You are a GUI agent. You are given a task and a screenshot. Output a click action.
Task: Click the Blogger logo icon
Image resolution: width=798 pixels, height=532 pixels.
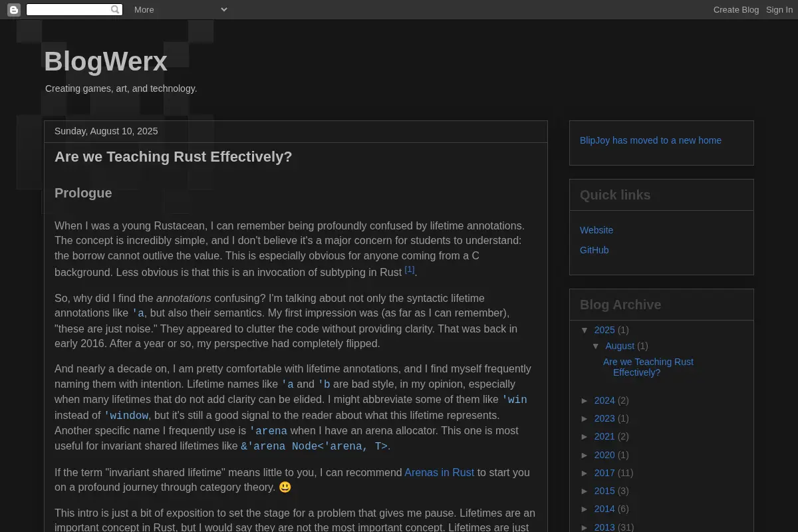14,9
